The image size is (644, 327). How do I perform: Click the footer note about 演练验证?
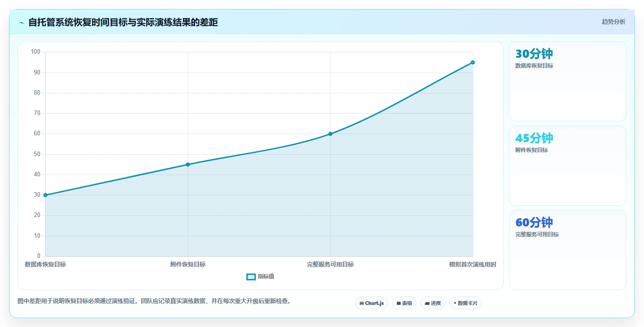point(154,301)
